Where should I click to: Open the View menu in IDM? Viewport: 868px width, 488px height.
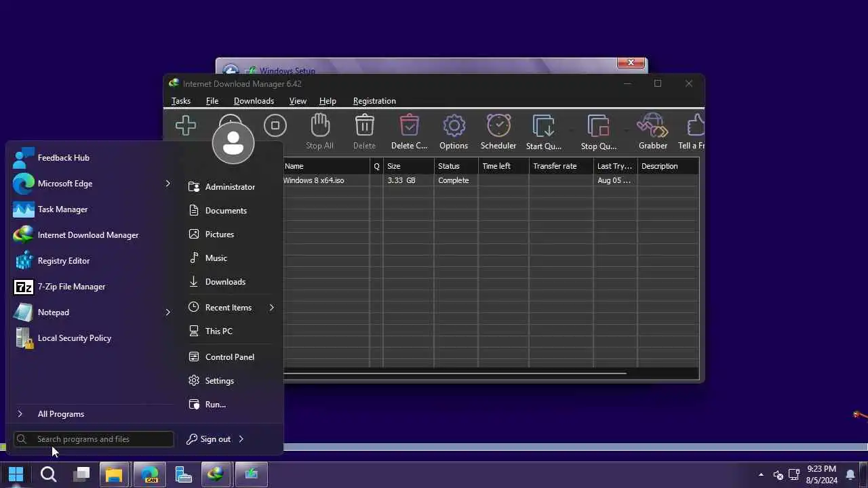tap(298, 101)
